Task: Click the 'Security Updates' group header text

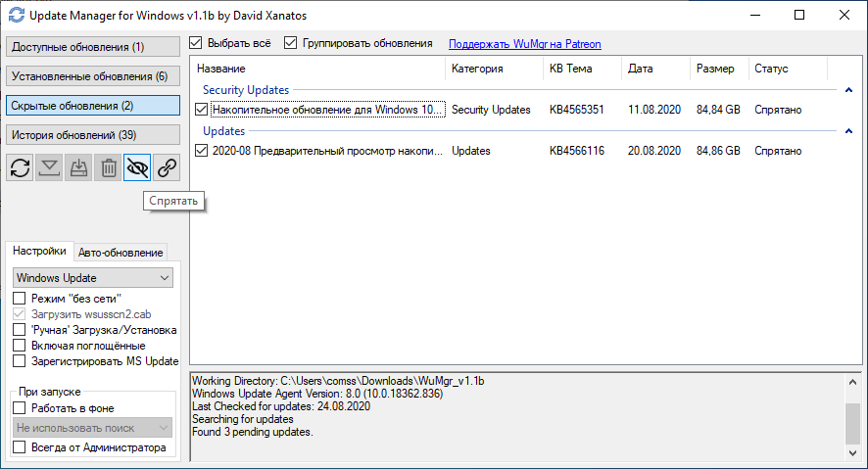Action: point(246,90)
